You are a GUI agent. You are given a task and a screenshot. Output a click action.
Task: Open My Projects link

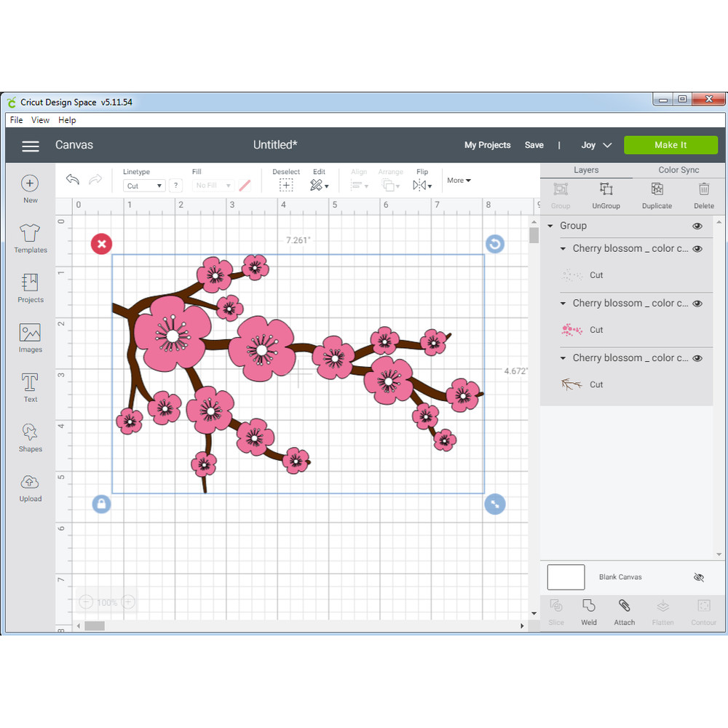[487, 145]
